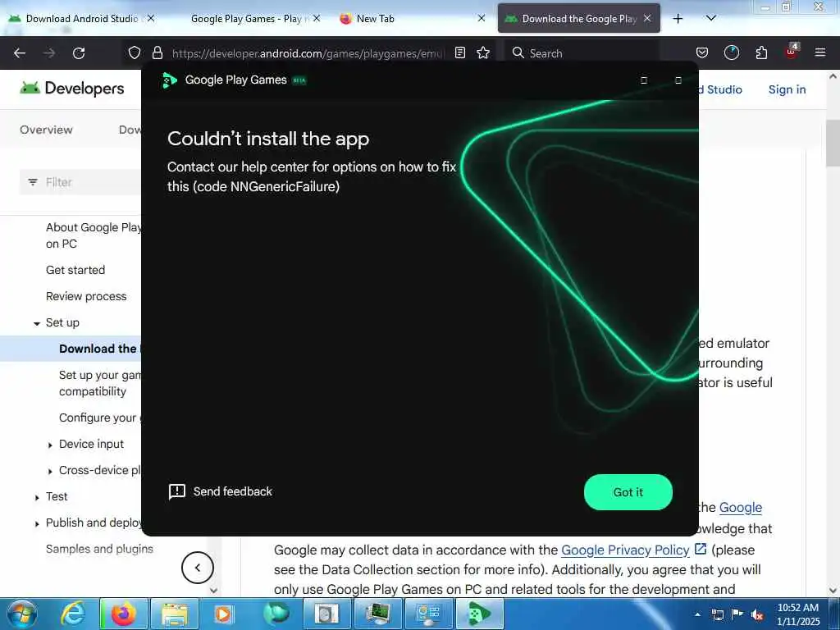Screen dimensions: 840x630
Task: Open Windows Media Player taskbar icon
Action: click(x=223, y=614)
